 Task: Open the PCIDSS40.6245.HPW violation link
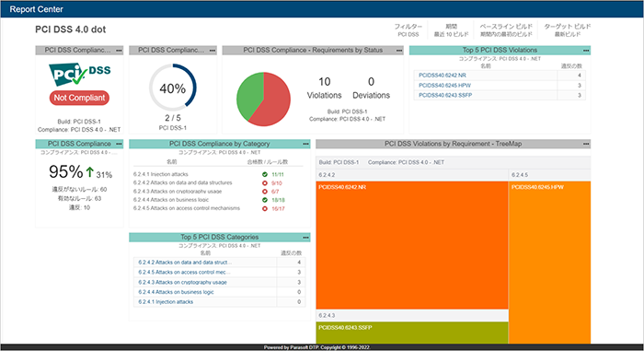444,85
